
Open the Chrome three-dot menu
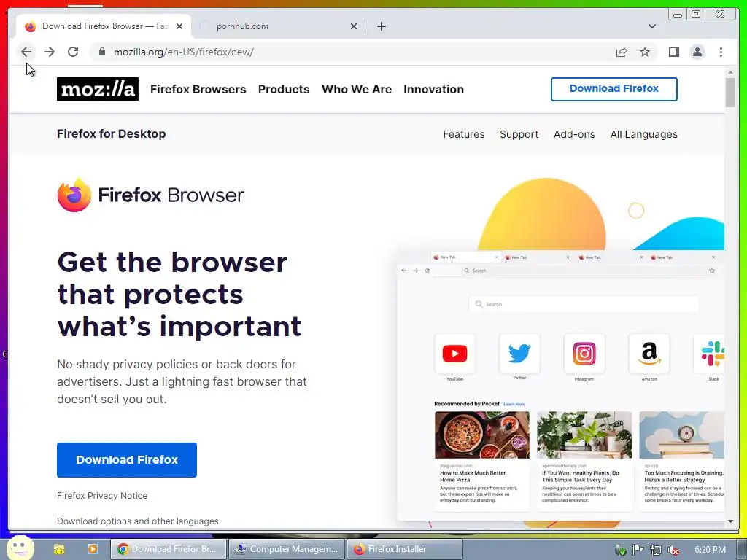721,52
